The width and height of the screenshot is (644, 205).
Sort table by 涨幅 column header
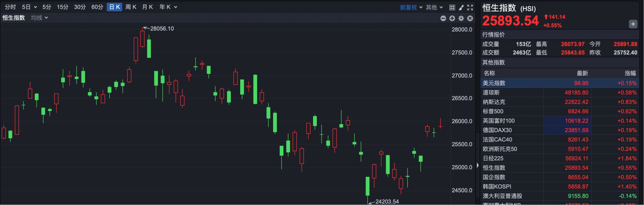(x=630, y=73)
